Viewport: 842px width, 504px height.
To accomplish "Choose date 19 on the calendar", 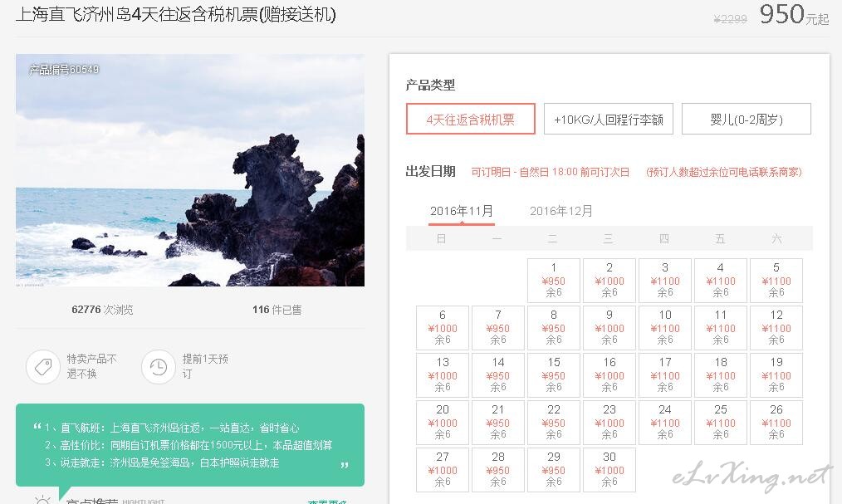I will 776,374.
